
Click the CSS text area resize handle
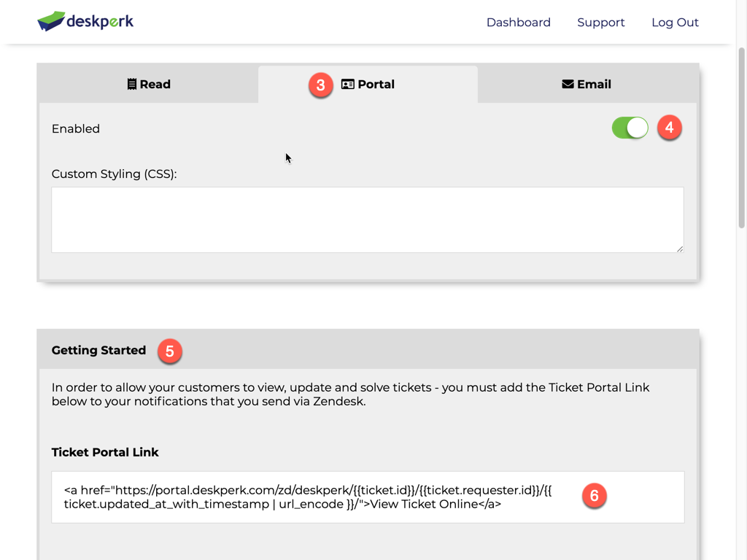[x=679, y=249]
